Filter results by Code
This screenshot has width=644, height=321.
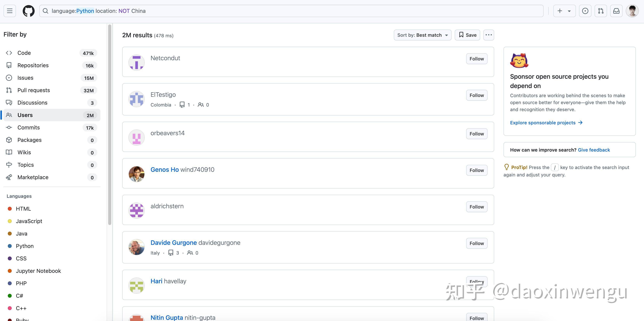[x=52, y=53]
